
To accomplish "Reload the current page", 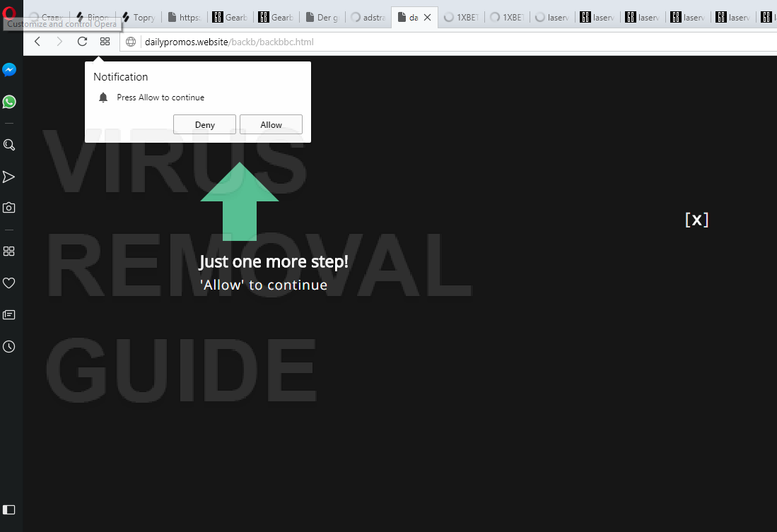I will (x=82, y=42).
